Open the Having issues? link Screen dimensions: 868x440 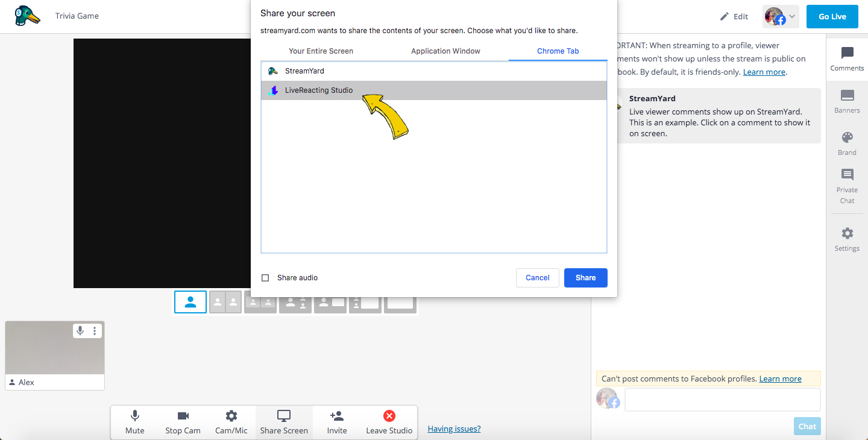point(454,429)
